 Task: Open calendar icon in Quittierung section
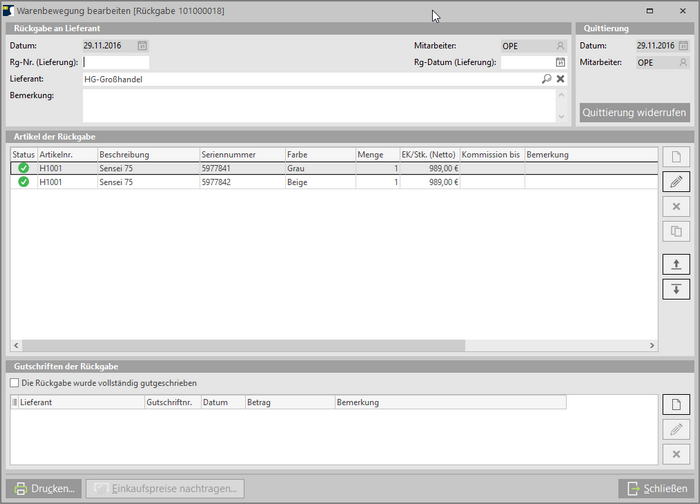coord(683,46)
